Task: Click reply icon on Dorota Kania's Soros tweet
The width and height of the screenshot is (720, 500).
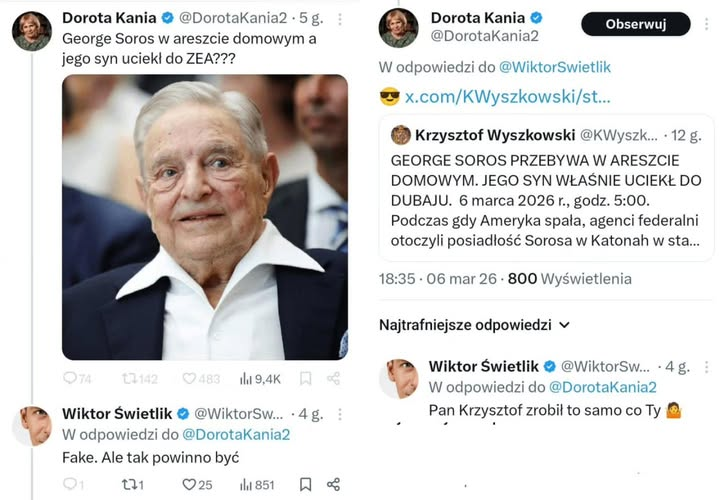Action: (70, 379)
